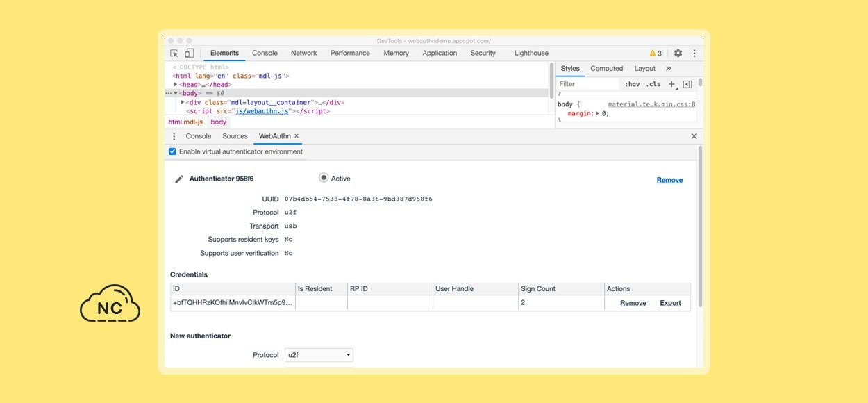Viewport: 868px width, 403px height.
Task: Expand the head element node
Action: (x=176, y=85)
